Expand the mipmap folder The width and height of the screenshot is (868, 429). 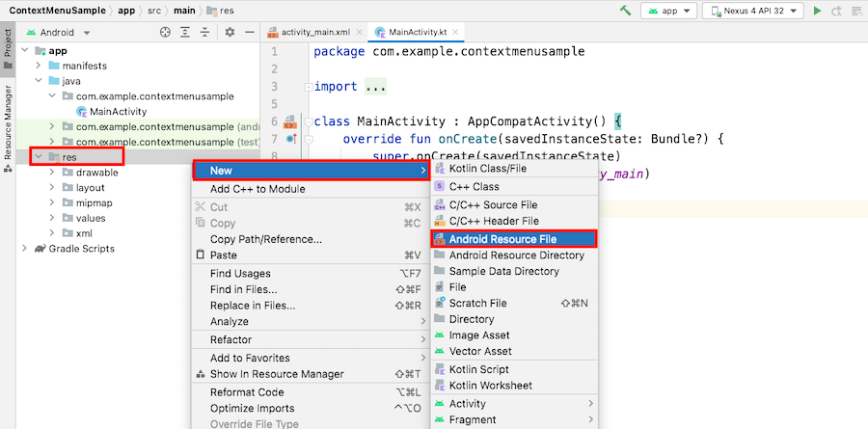(x=52, y=202)
